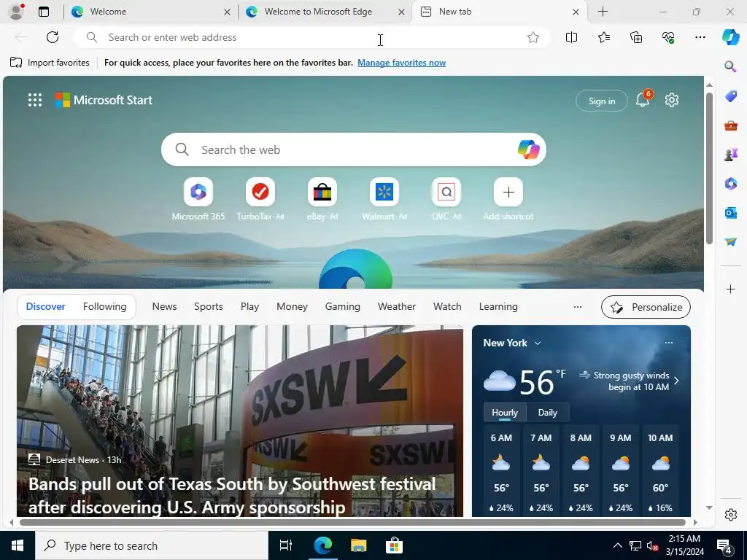This screenshot has width=747, height=560.
Task: Open the Watch feed tab
Action: 447,307
